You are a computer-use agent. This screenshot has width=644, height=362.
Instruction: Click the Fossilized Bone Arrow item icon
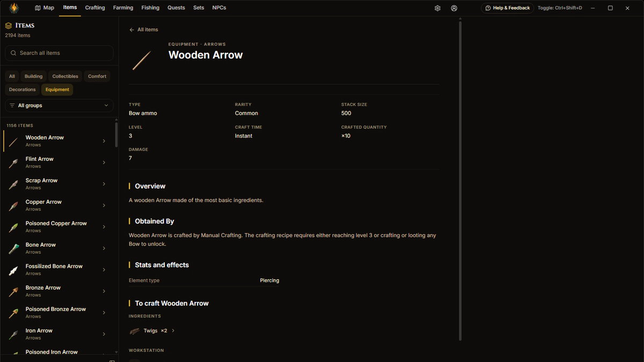click(x=14, y=270)
